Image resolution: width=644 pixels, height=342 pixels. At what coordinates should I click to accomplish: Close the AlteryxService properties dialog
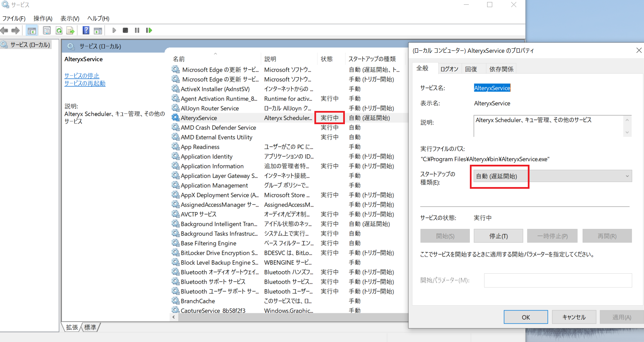pos(639,50)
